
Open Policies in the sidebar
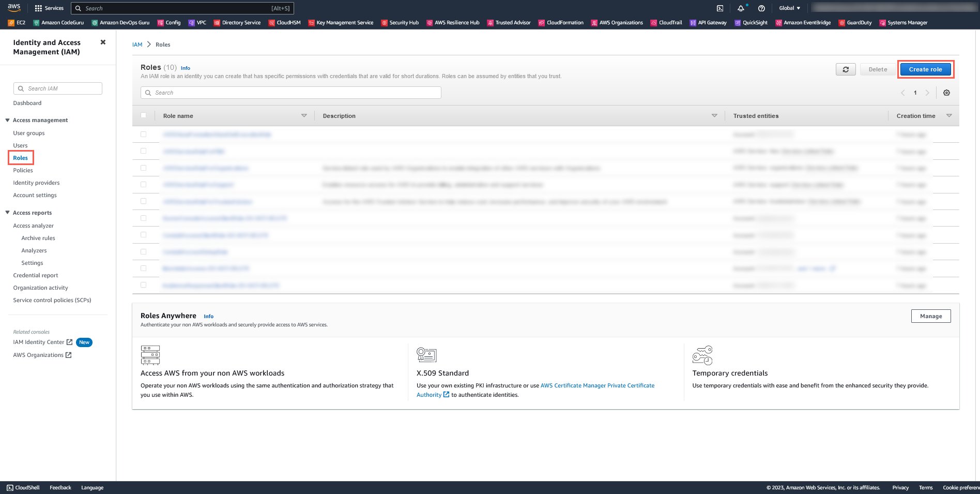[x=23, y=170]
